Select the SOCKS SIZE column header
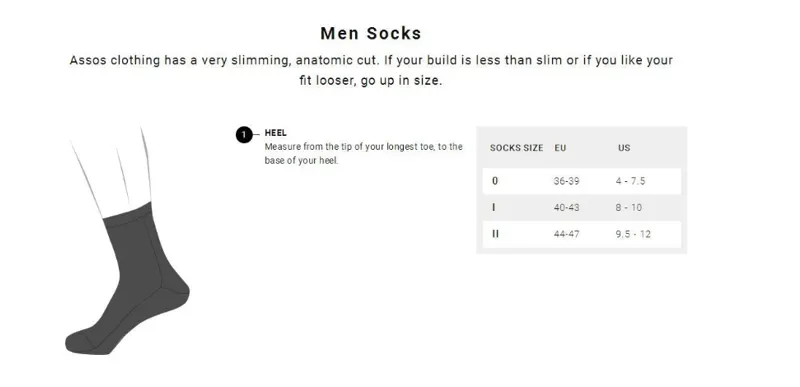This screenshot has width=800, height=387. coord(516,148)
